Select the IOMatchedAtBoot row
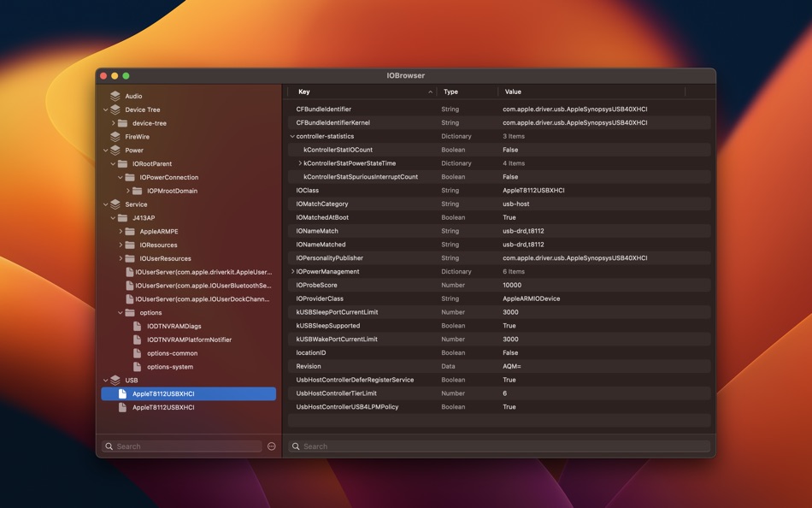812x508 pixels. (499, 217)
